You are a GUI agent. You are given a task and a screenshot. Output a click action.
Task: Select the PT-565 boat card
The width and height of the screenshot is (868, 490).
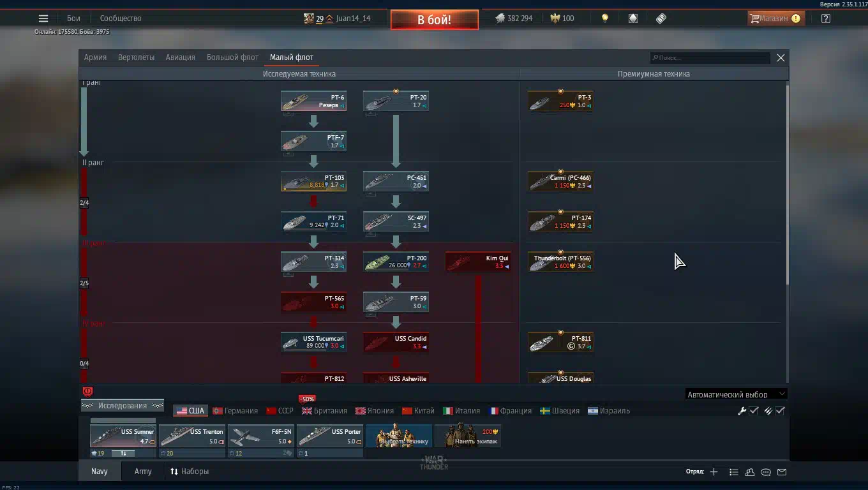click(x=313, y=302)
